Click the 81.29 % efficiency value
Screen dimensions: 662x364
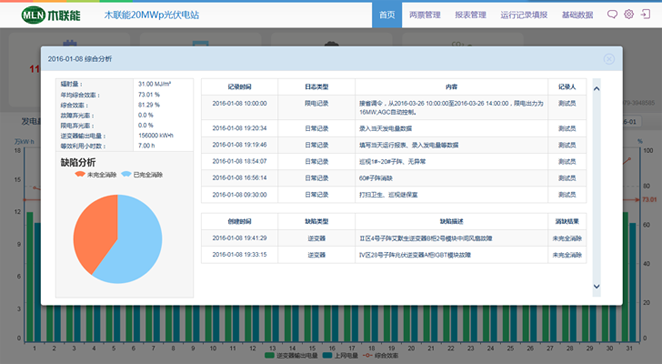coord(149,105)
